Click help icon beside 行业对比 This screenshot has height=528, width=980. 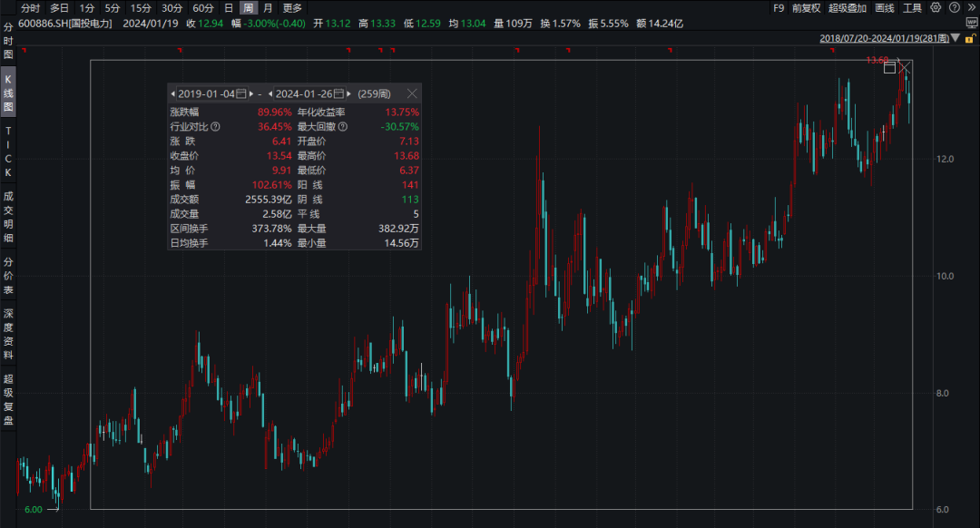tap(216, 127)
